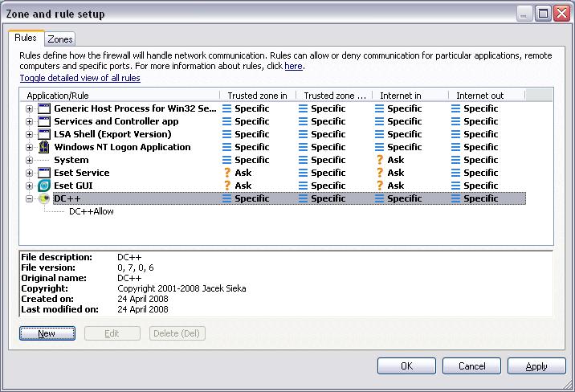Viewport: 575px width, 392px height.
Task: Click LSA Shell Internet in Specific icon
Action: click(380, 134)
